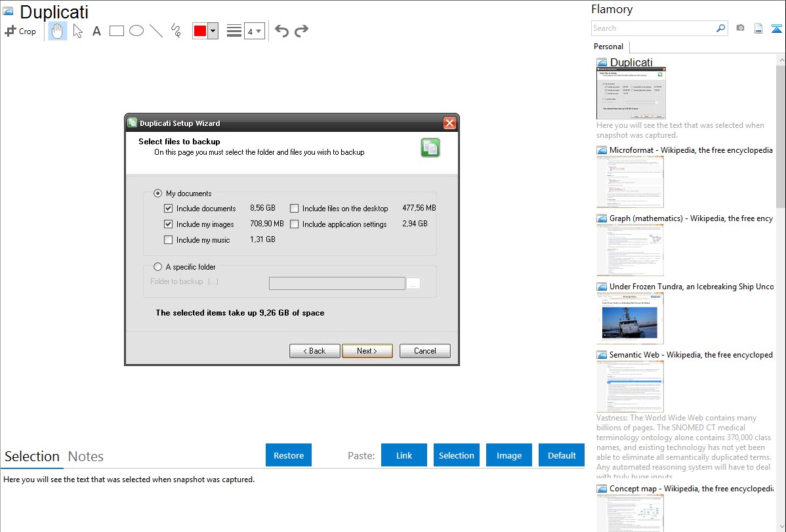The image size is (786, 532).
Task: Click the Default paste button
Action: [562, 455]
